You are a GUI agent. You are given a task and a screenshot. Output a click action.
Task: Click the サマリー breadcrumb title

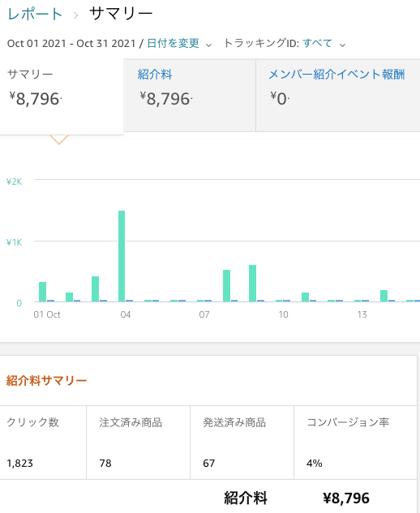[x=121, y=14]
